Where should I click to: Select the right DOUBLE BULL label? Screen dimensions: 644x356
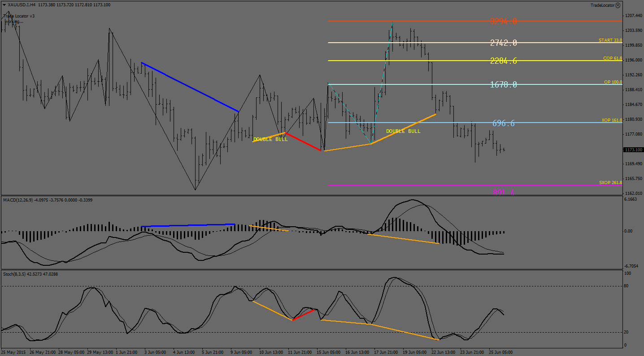[x=403, y=131]
